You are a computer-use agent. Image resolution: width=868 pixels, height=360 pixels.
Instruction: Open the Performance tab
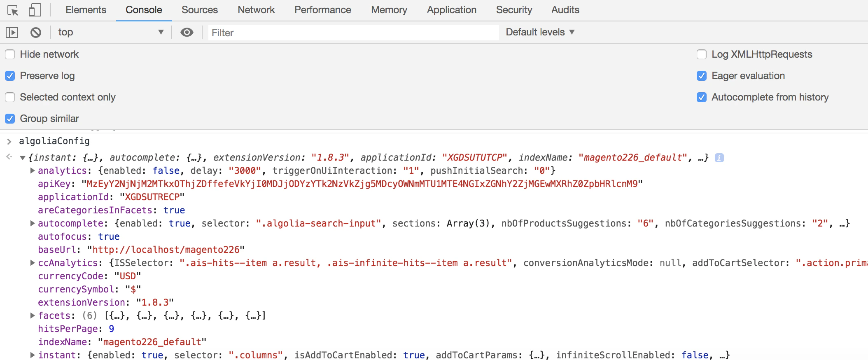click(323, 10)
